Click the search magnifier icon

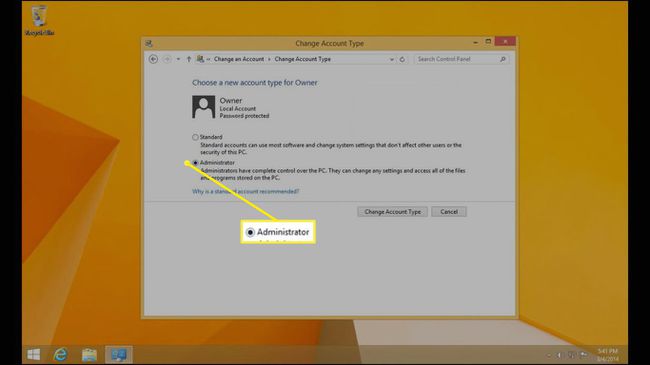pos(503,59)
